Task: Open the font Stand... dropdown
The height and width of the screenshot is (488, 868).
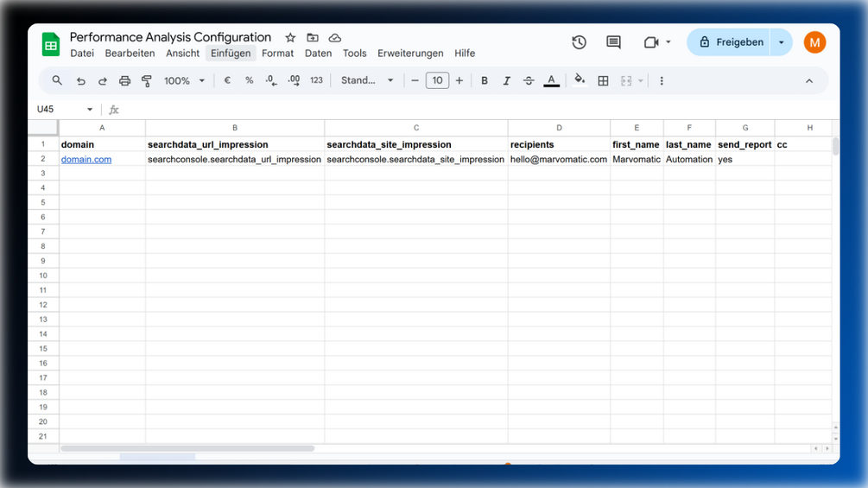Action: pos(367,81)
